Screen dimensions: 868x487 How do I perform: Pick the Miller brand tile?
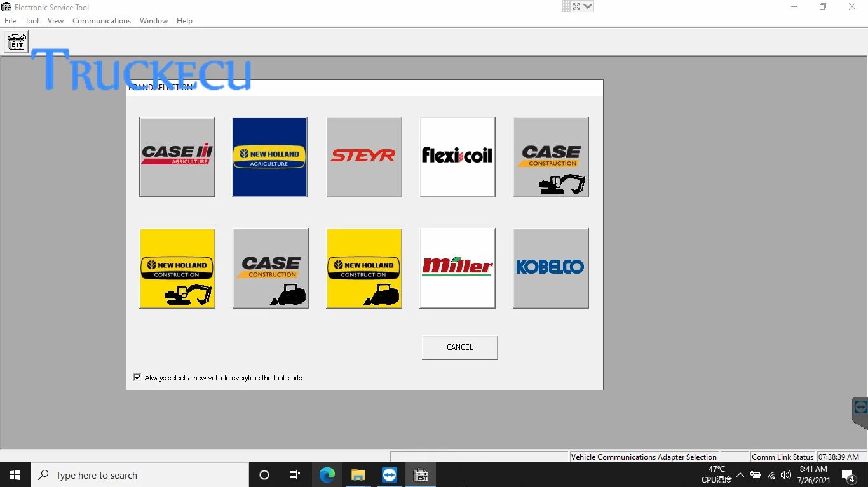(458, 268)
